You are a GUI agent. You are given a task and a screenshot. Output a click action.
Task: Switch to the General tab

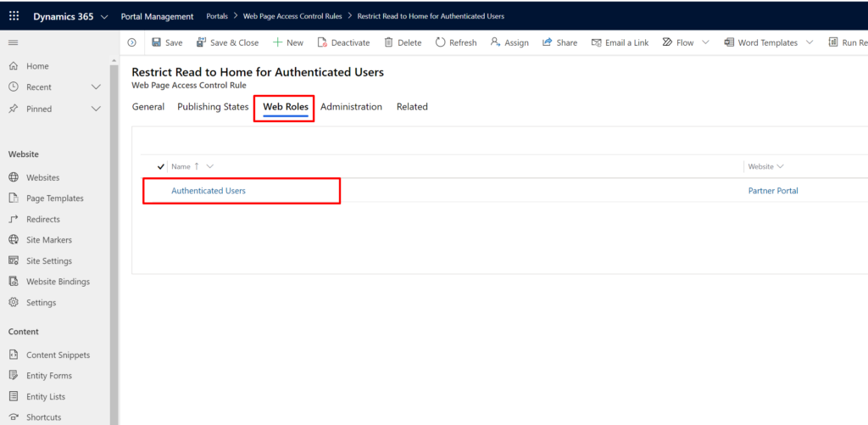coord(148,107)
